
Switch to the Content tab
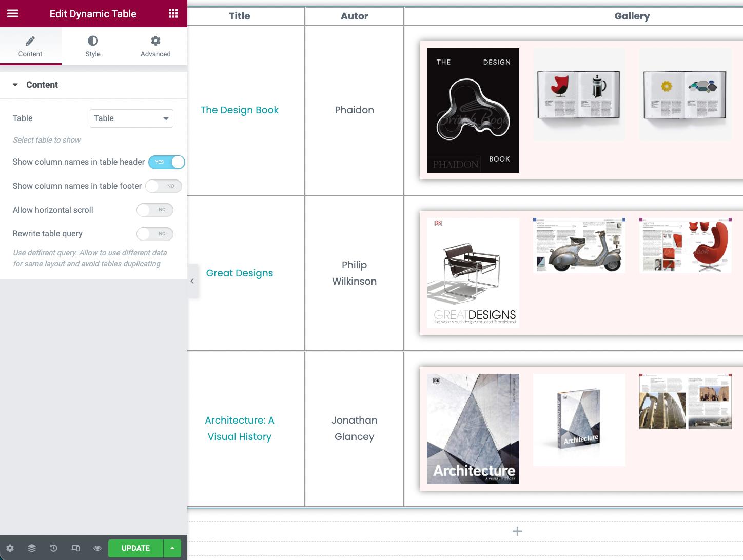click(x=30, y=46)
